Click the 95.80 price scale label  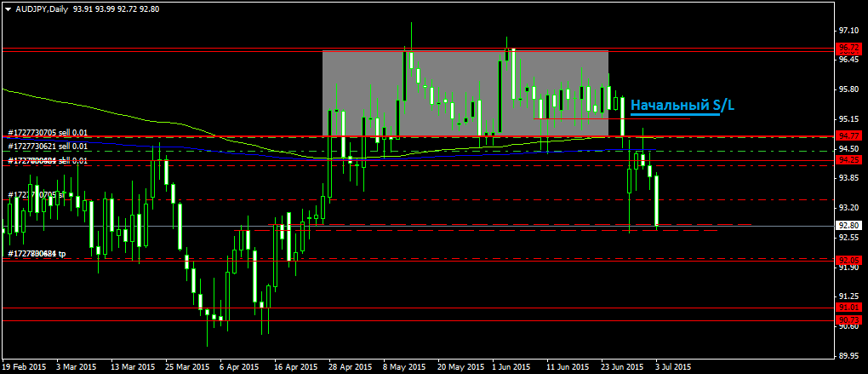click(849, 89)
